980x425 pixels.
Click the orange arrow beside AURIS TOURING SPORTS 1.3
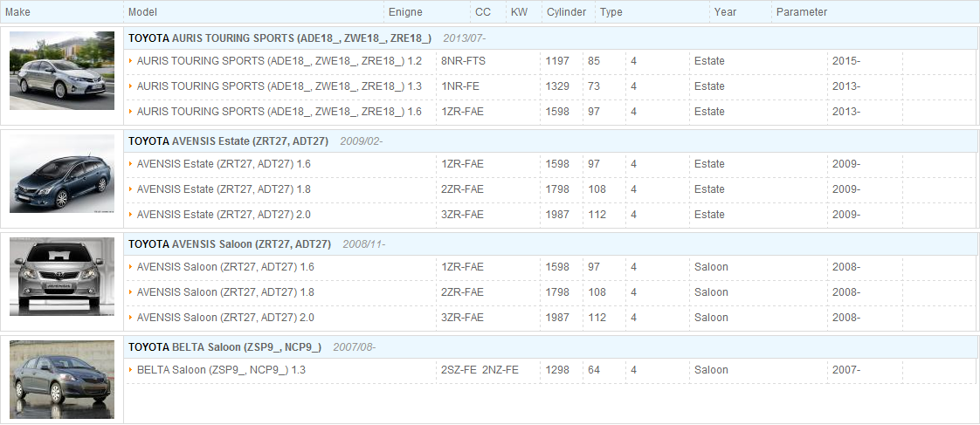click(131, 86)
